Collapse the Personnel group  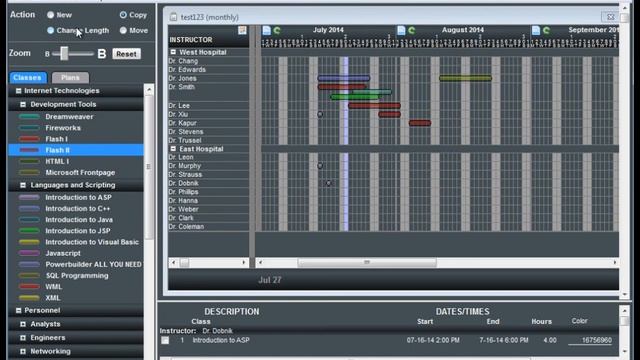(18, 311)
